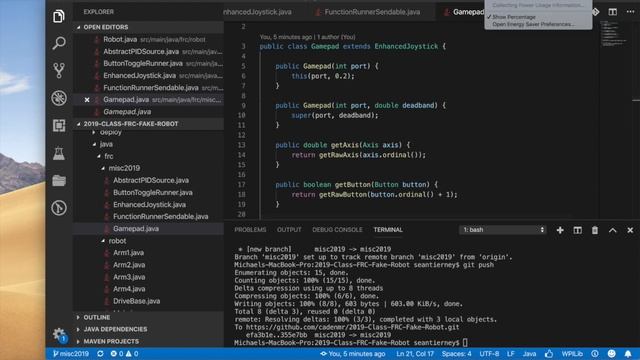Click the code lens 'You, 5 minutes ago | 1 author'

tap(307, 37)
